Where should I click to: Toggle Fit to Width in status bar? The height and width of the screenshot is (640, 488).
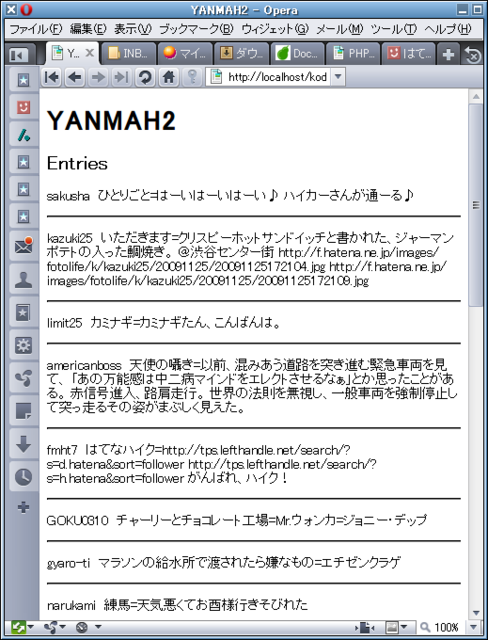tap(364, 627)
